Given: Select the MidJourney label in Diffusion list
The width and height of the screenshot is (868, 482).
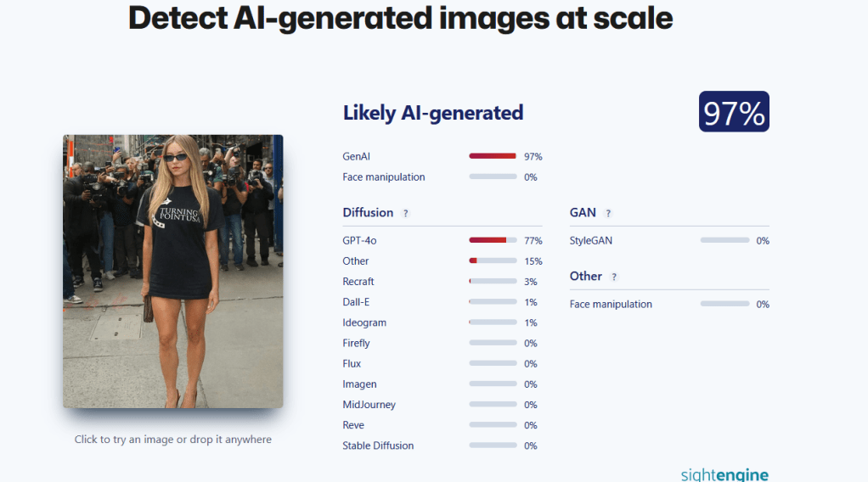Looking at the screenshot, I should (x=369, y=405).
